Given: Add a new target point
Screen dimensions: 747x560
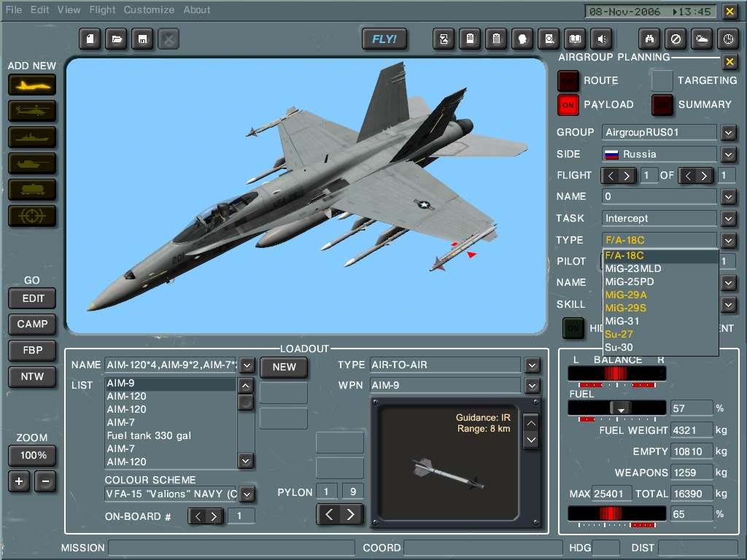Looking at the screenshot, I should [31, 216].
